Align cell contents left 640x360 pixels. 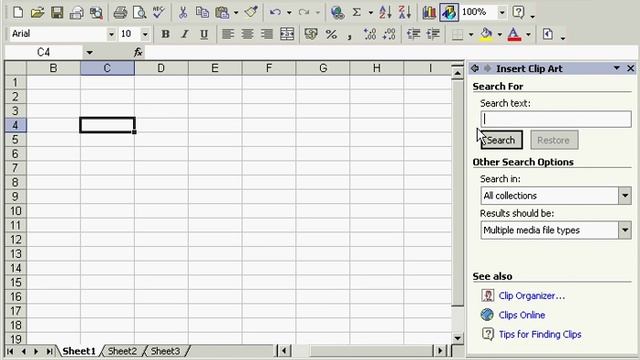(x=228, y=34)
